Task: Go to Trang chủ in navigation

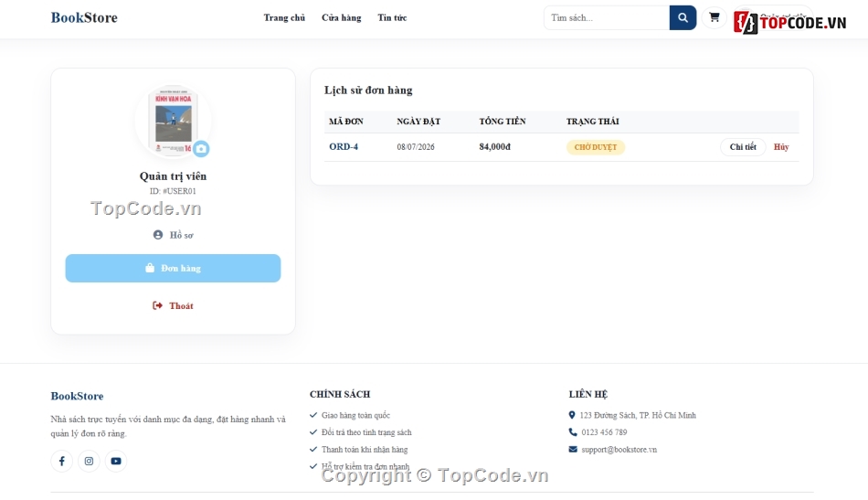Action: pos(284,17)
